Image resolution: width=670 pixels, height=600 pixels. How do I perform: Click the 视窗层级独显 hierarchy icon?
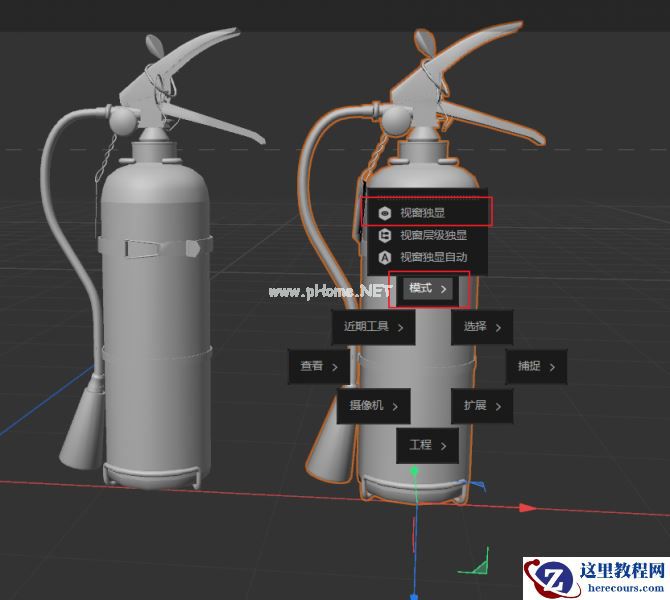tap(385, 235)
